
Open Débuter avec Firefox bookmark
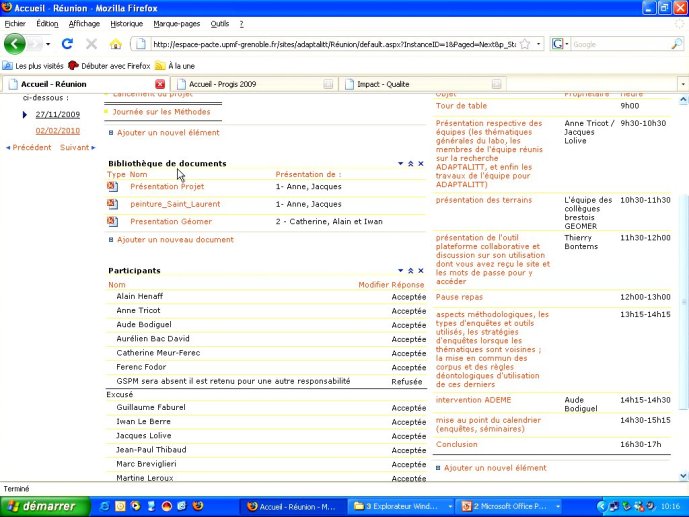pyautogui.click(x=109, y=66)
